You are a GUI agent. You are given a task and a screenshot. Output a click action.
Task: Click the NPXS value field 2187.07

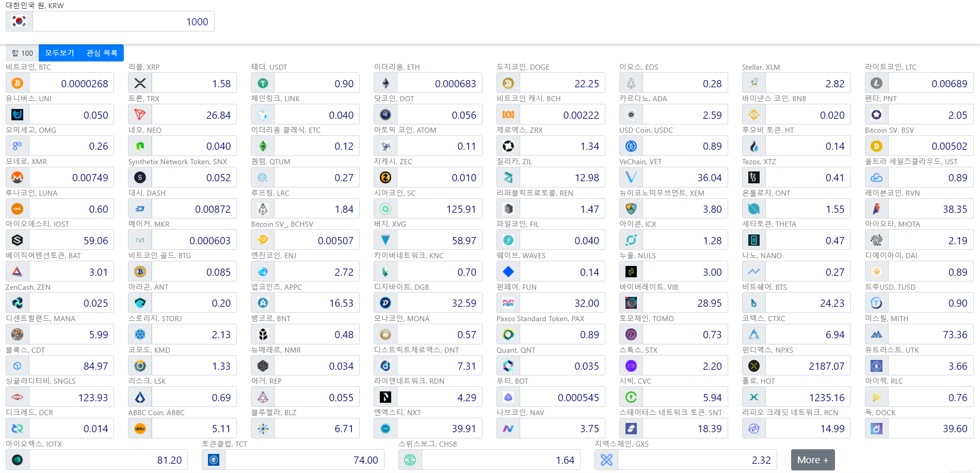click(808, 366)
